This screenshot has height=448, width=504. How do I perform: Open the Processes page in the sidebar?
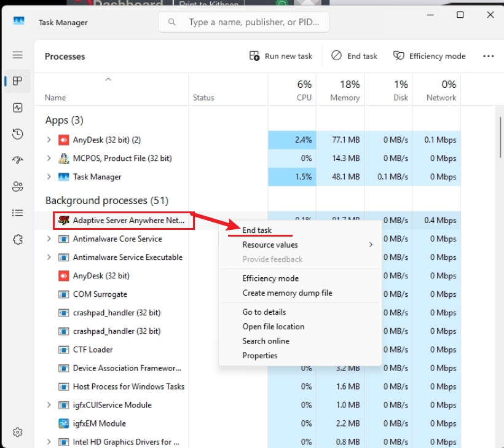coord(18,81)
